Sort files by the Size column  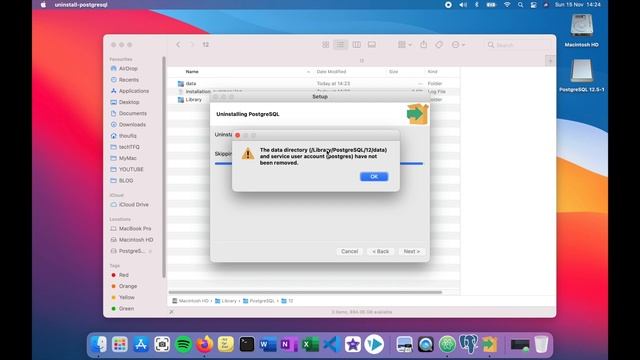point(393,71)
